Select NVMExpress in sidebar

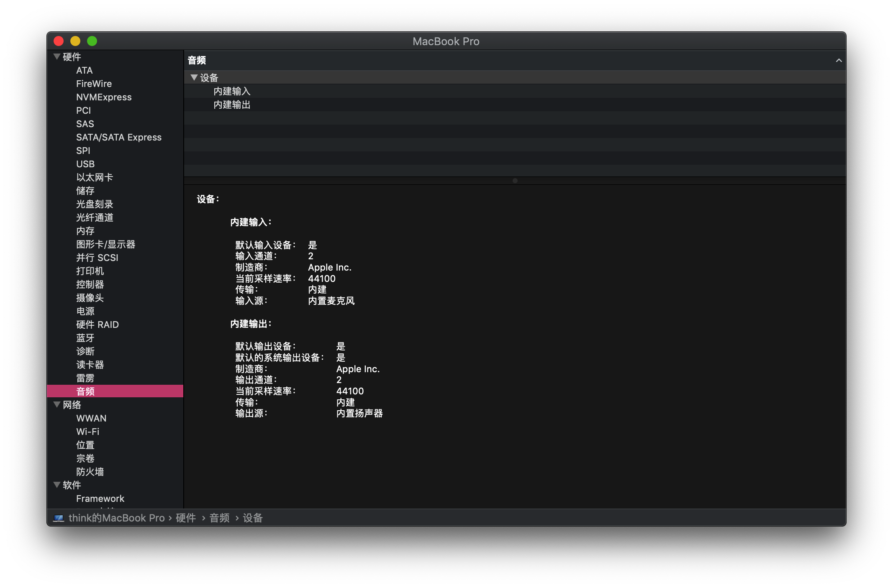(x=104, y=97)
